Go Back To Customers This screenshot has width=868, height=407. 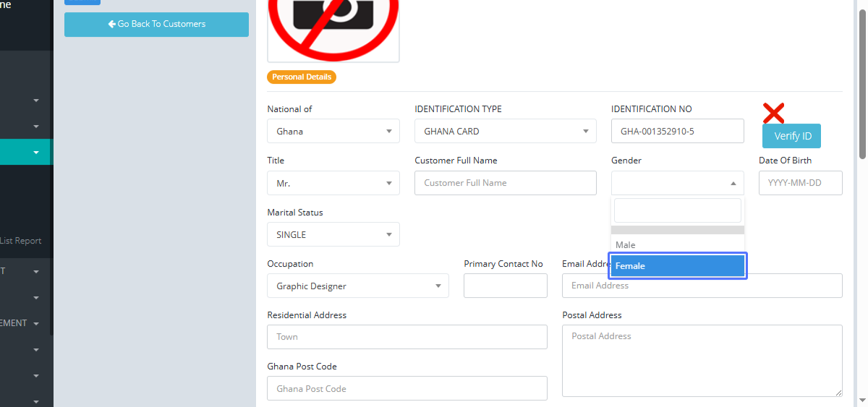pyautogui.click(x=156, y=25)
